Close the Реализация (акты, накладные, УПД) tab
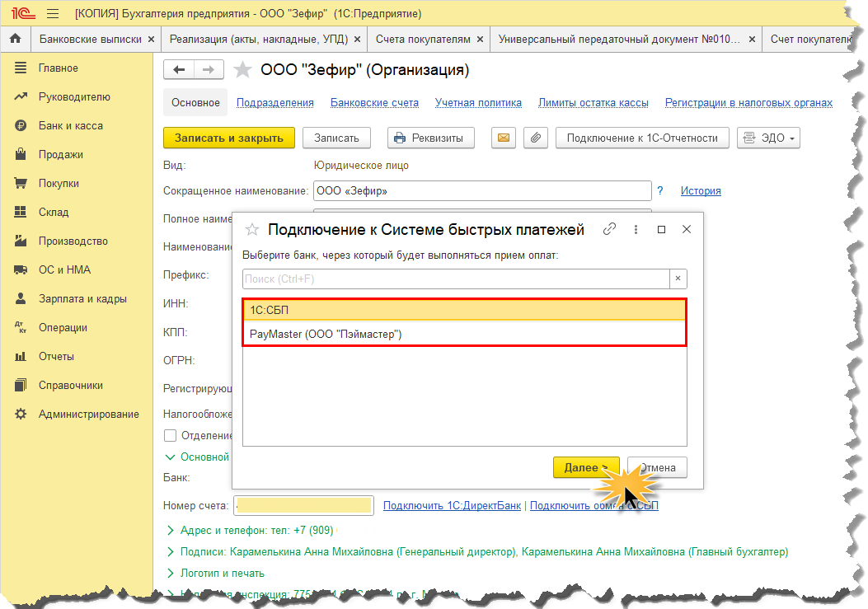The image size is (868, 609). 357,40
